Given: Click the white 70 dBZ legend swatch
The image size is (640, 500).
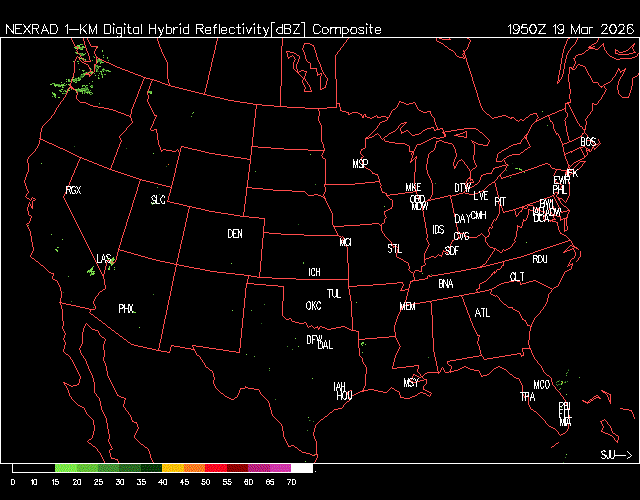Looking at the screenshot, I should pos(302,468).
